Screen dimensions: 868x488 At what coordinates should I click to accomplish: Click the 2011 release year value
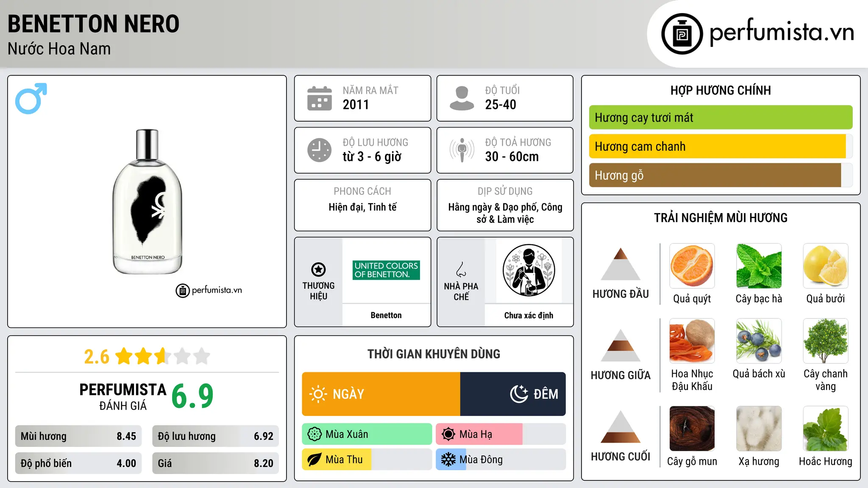pyautogui.click(x=356, y=105)
